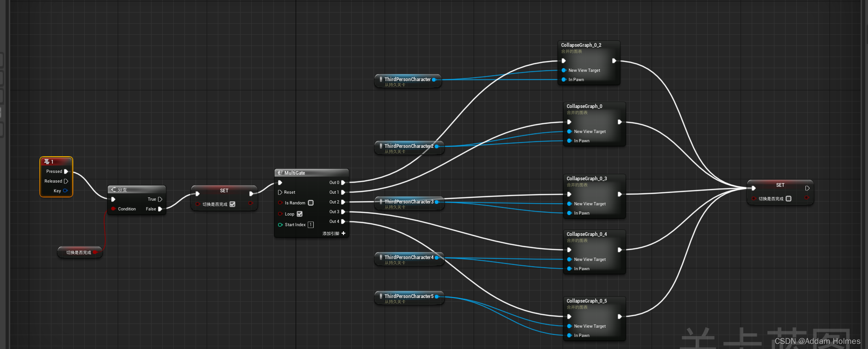Click the Released execution pin on key 1 node

66,181
